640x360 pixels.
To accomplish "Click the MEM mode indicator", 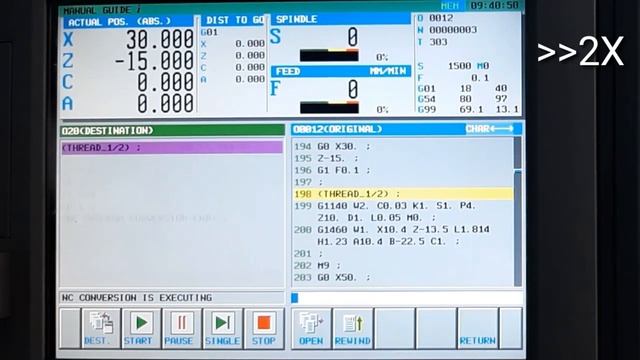I will (x=450, y=6).
